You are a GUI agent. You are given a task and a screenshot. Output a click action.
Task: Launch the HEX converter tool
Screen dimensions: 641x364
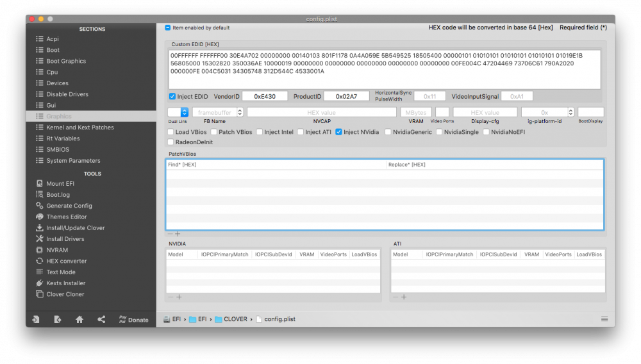tap(61, 261)
